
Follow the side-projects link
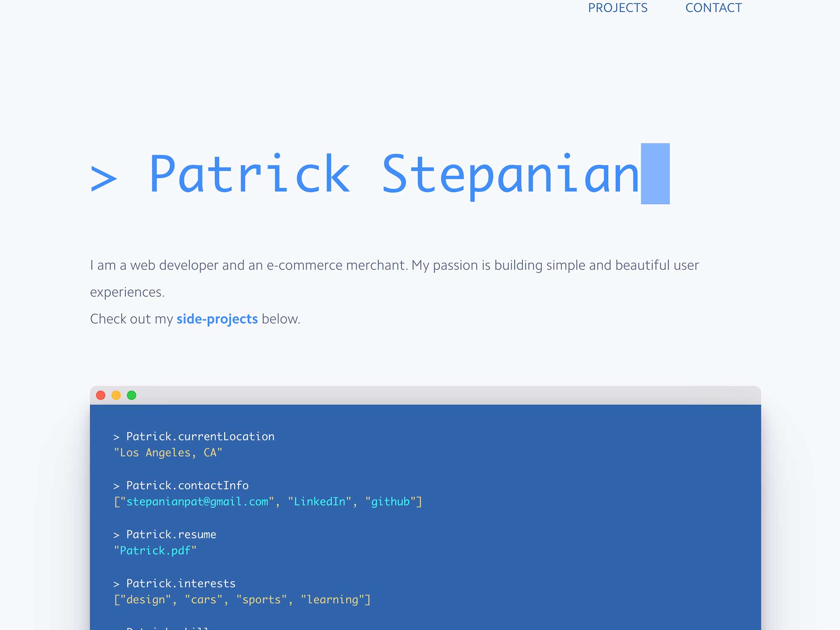[x=217, y=319]
